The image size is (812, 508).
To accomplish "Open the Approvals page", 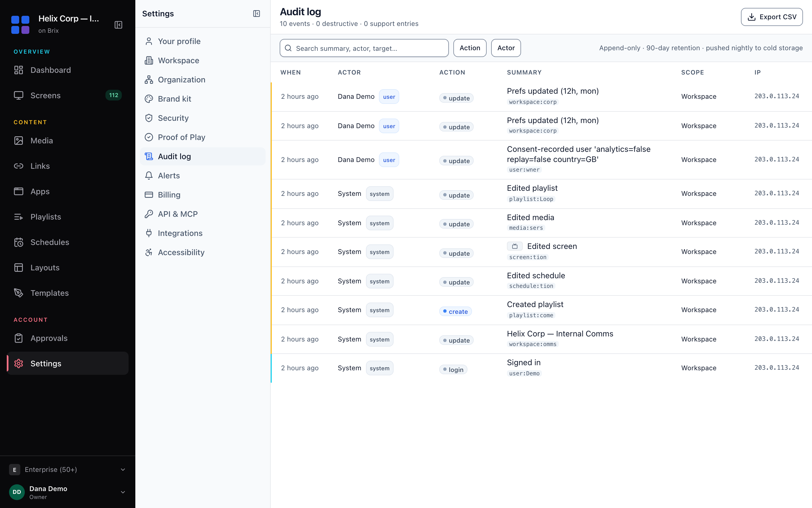I will (67, 338).
